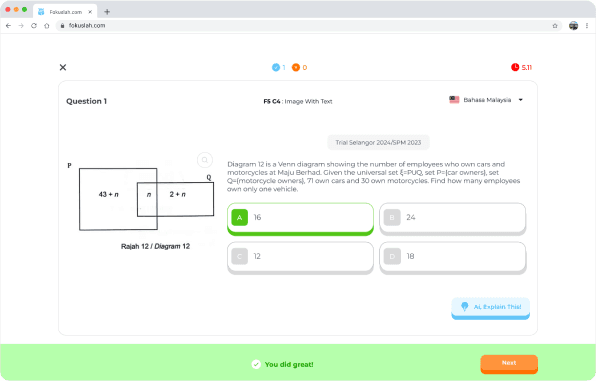
Task: Zoom the diagram with magnifier icon
Action: [205, 160]
